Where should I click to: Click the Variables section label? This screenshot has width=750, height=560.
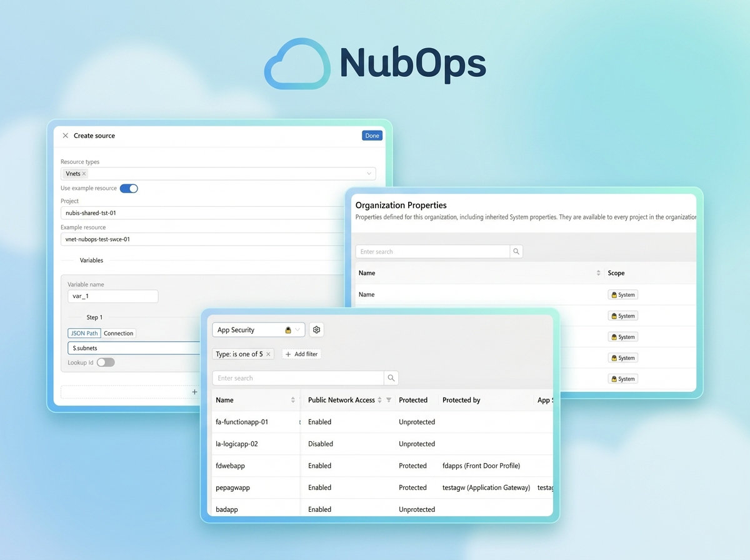click(x=91, y=260)
